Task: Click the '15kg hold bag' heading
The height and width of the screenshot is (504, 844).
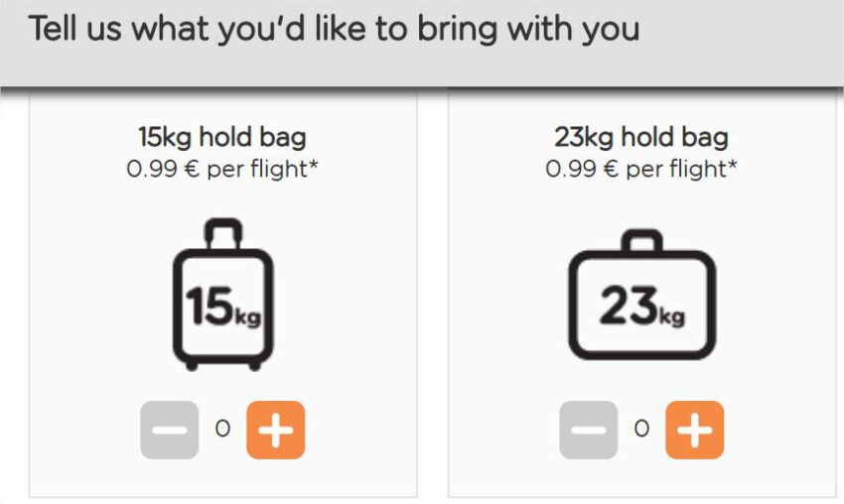Action: click(x=222, y=137)
